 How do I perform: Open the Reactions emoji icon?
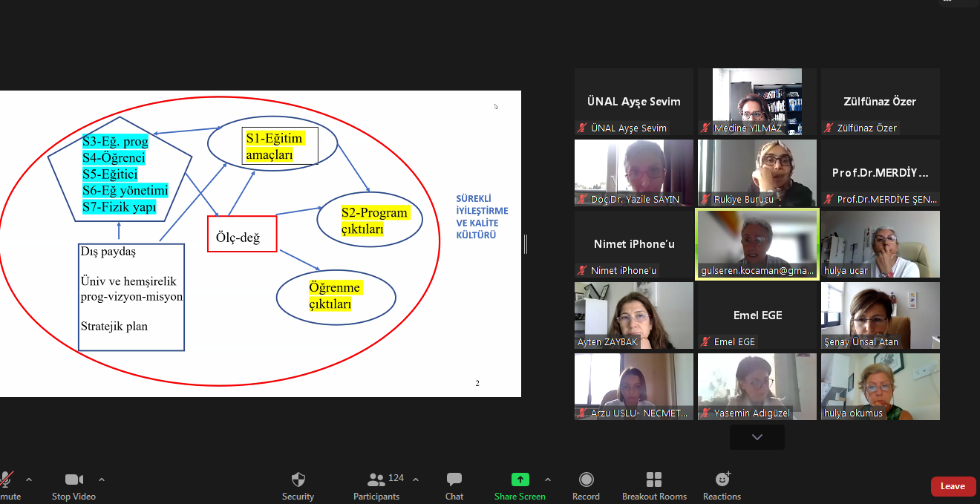722,480
